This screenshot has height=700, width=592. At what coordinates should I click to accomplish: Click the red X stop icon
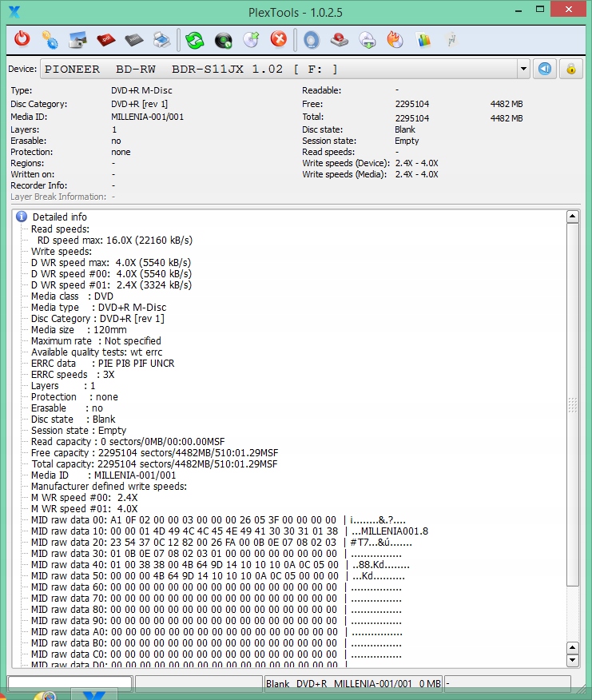tap(278, 38)
